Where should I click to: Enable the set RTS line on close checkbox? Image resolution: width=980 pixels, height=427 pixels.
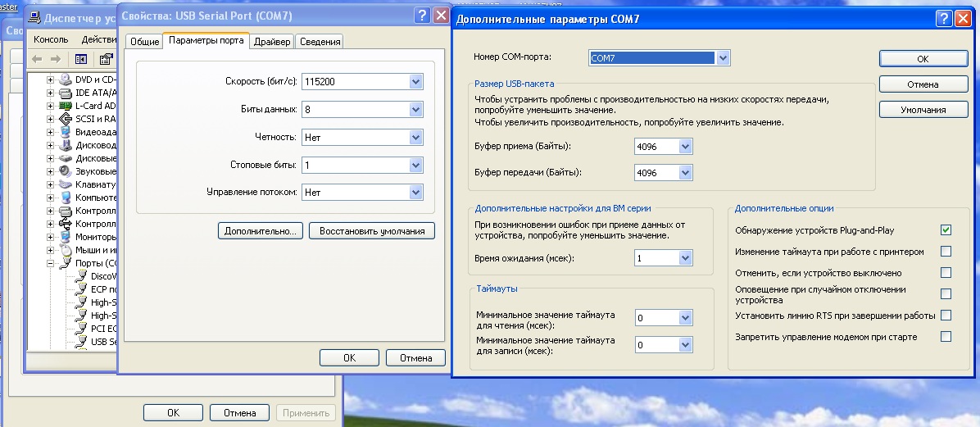(x=946, y=315)
